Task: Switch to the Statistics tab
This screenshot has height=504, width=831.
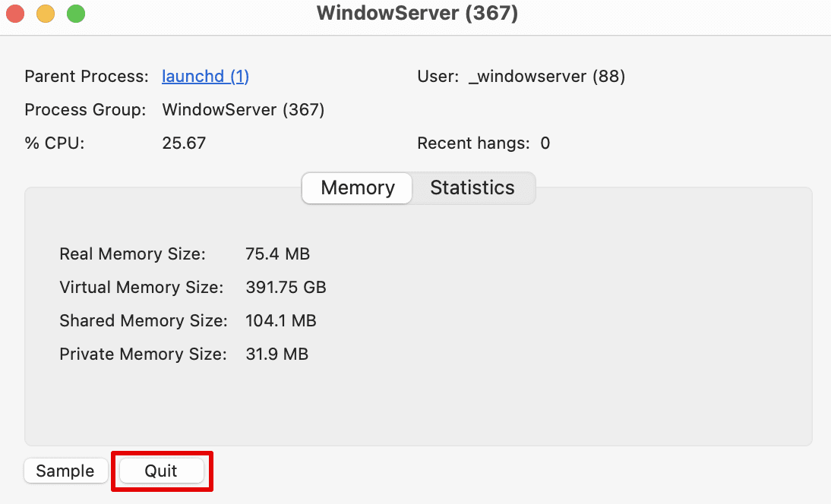Action: click(x=472, y=188)
